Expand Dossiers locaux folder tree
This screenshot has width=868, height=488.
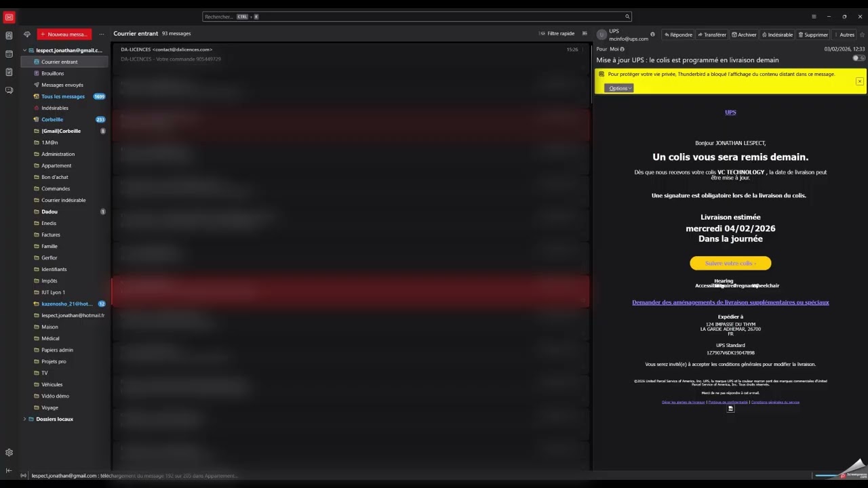click(x=25, y=419)
